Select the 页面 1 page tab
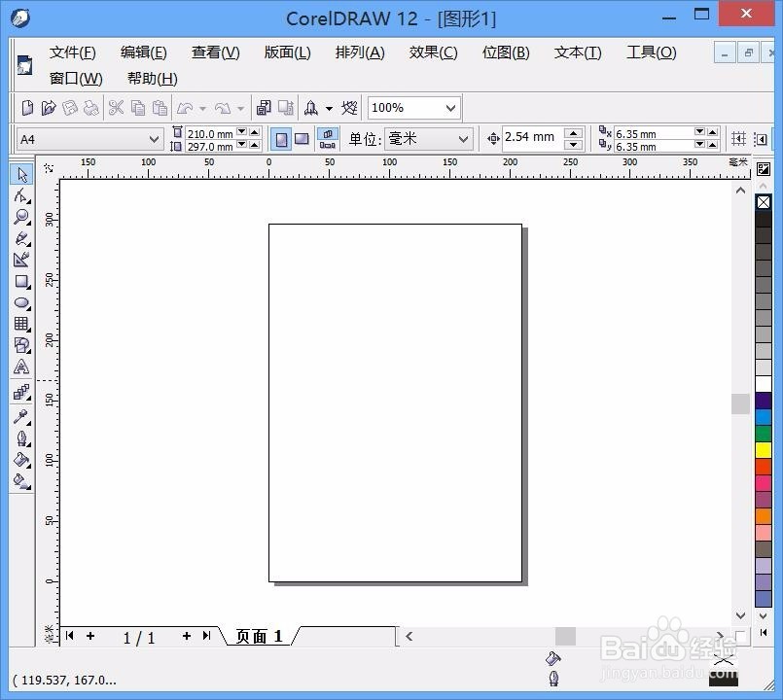The image size is (783, 700). 259,636
